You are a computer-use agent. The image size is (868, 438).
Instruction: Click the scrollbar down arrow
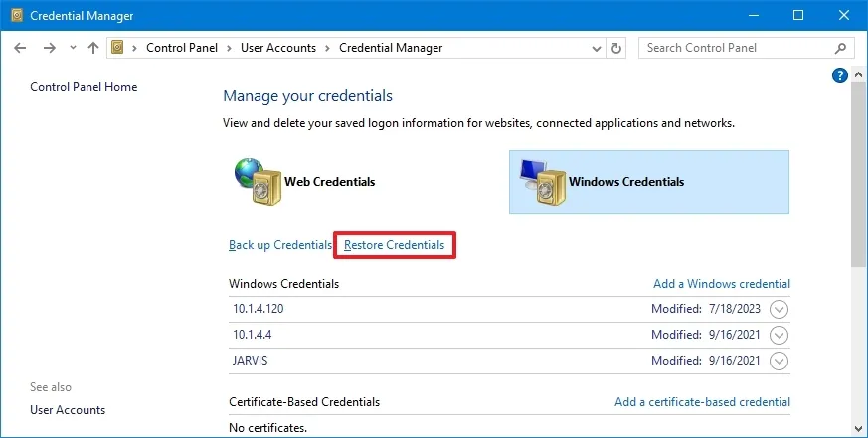pos(859,429)
